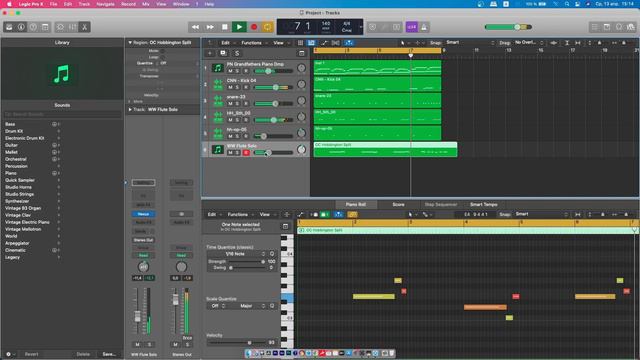This screenshot has width=640, height=360.
Task: Open the Navigate menu
Action: [105, 4]
